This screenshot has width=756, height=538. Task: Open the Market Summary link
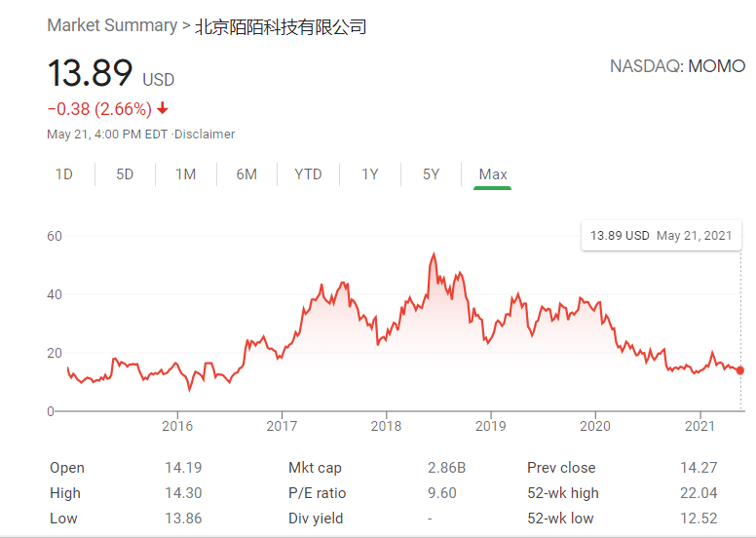[111, 26]
